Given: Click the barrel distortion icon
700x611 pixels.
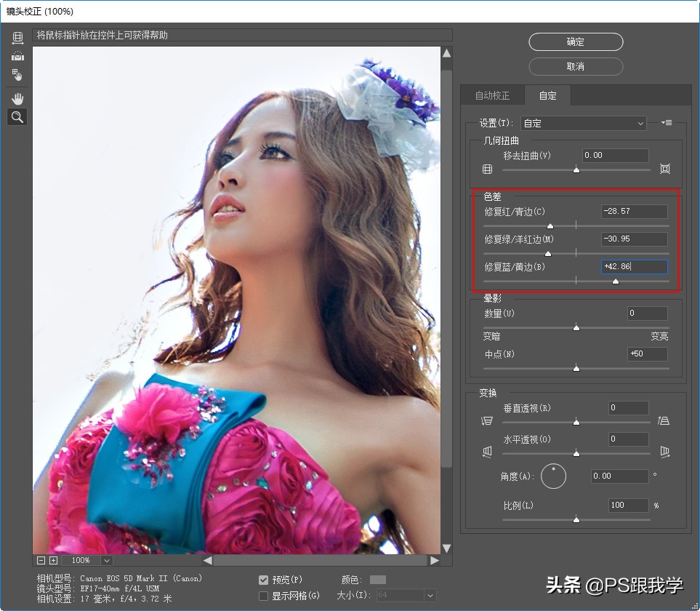Looking at the screenshot, I should point(488,169).
